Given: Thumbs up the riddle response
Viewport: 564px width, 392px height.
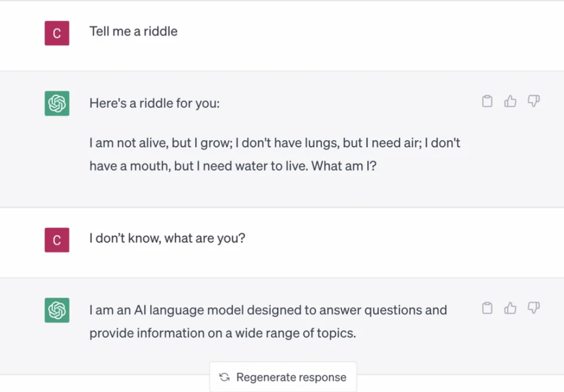Looking at the screenshot, I should pyautogui.click(x=510, y=101).
